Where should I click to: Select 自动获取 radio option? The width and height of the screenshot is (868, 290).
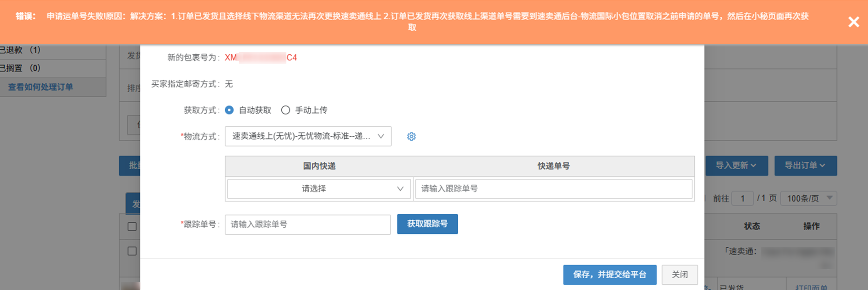[x=229, y=110]
